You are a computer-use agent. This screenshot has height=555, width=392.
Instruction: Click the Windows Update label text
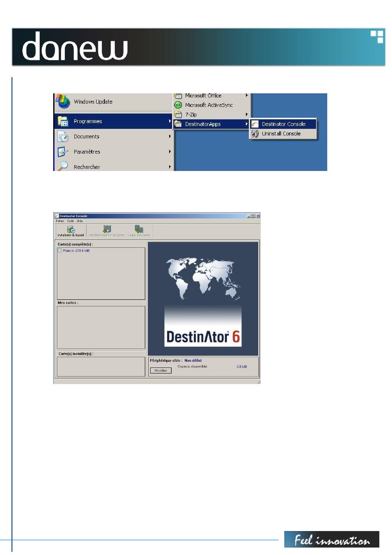click(93, 102)
